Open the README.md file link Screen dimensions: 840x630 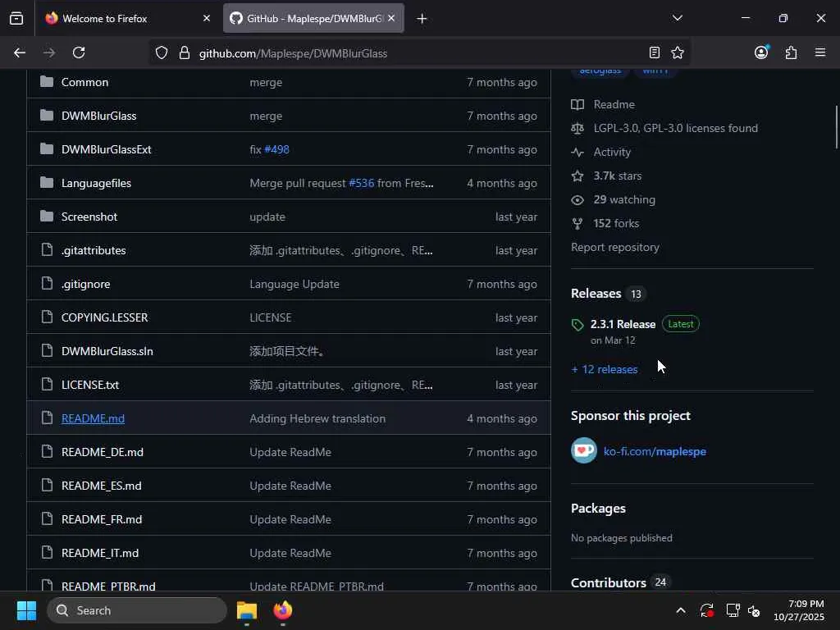93,419
